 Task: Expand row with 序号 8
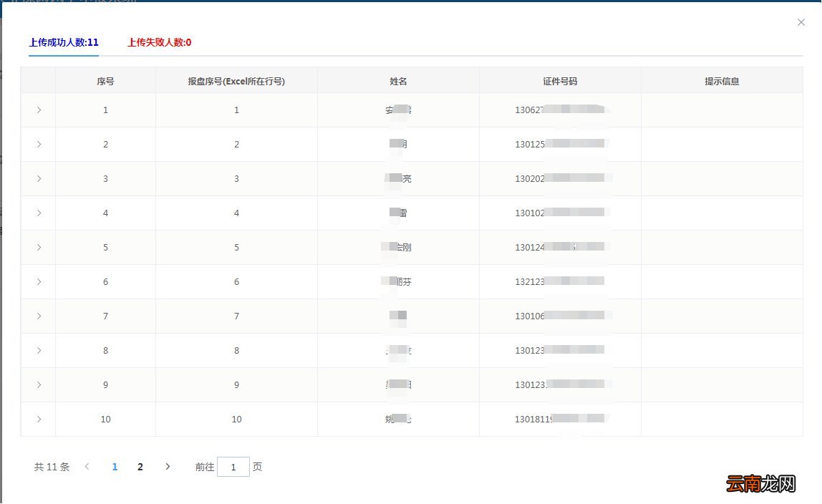(39, 351)
